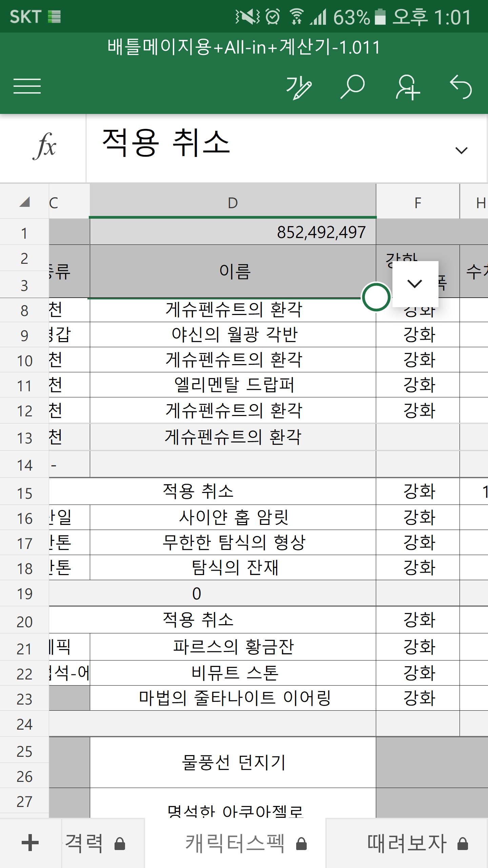488x868 pixels.
Task: Switch to the 때려보자 sheet tab
Action: (x=407, y=843)
